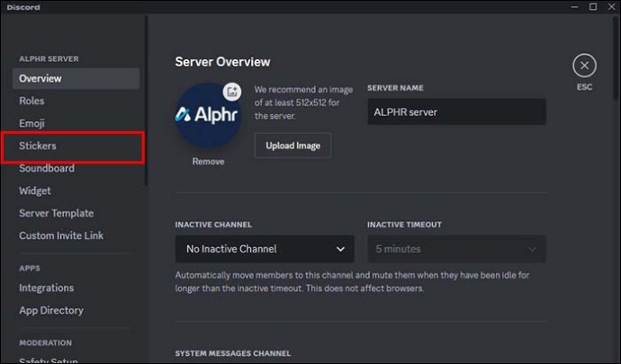Open Custom Invite Link settings
The width and height of the screenshot is (621, 364).
click(x=61, y=235)
